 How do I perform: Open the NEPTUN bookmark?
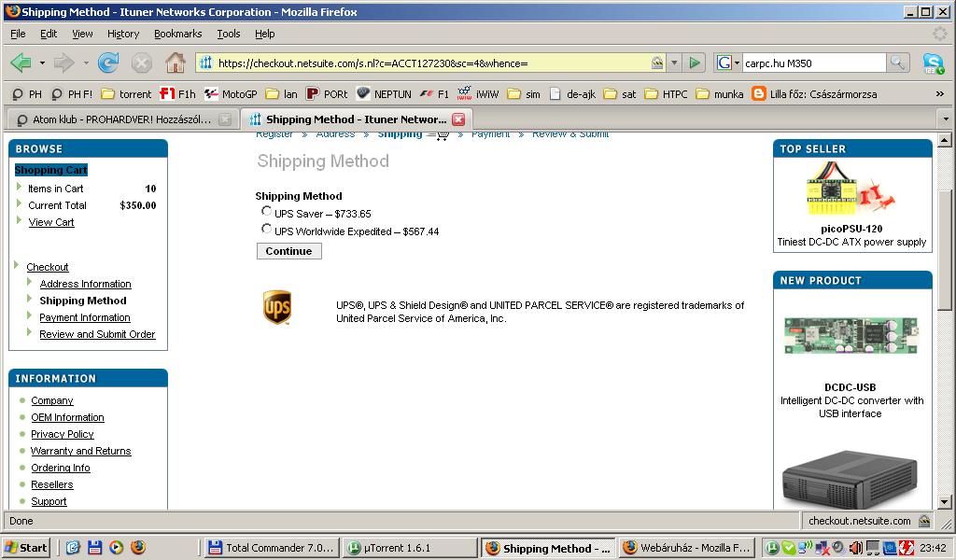pyautogui.click(x=384, y=94)
